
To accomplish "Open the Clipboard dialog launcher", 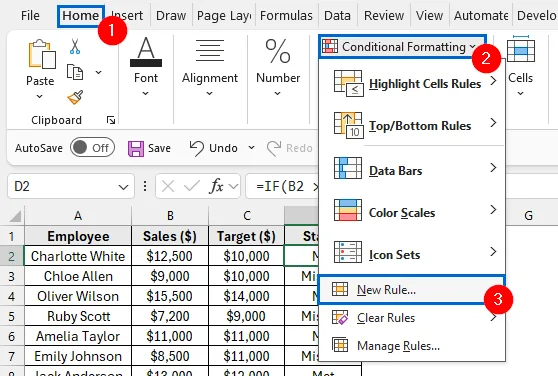I will point(111,120).
